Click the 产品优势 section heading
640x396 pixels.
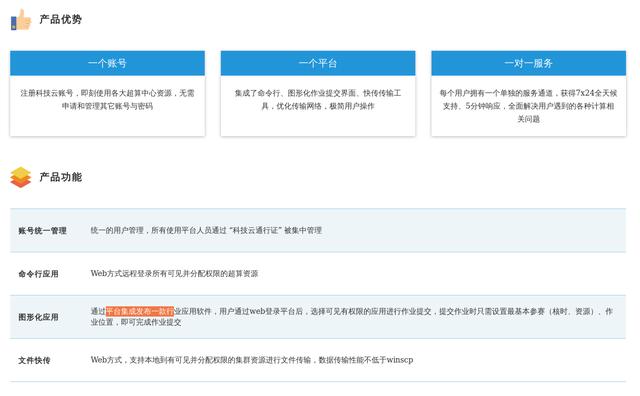[60, 19]
